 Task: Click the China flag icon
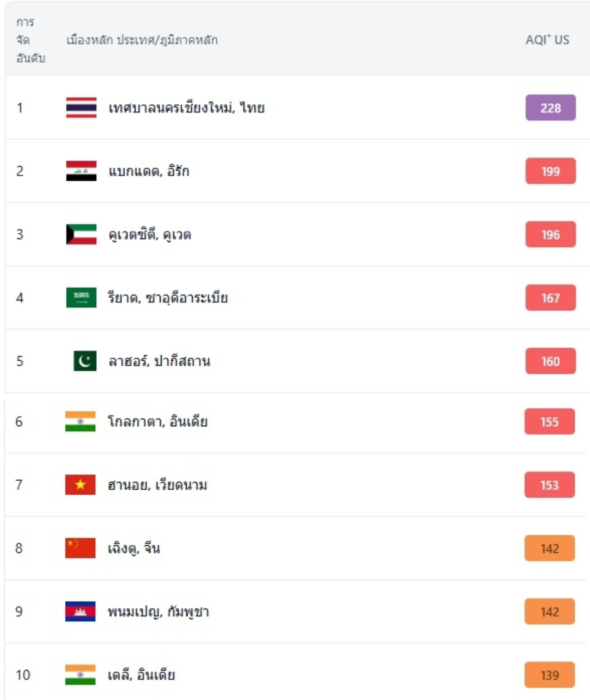pyautogui.click(x=81, y=548)
